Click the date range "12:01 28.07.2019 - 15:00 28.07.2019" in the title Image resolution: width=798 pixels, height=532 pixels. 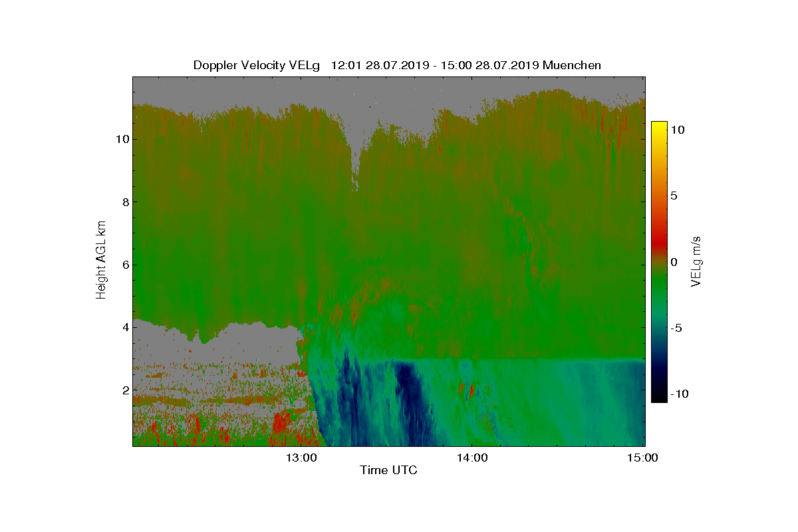[435, 65]
